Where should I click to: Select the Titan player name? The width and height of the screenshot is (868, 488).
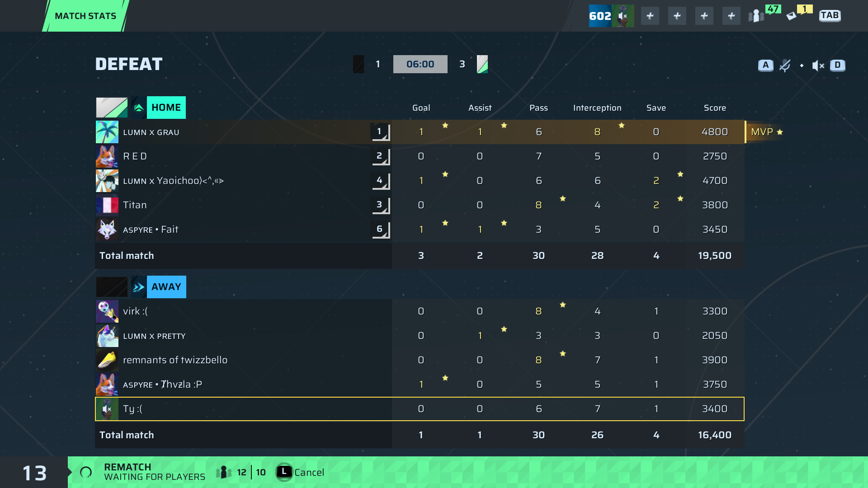(135, 205)
